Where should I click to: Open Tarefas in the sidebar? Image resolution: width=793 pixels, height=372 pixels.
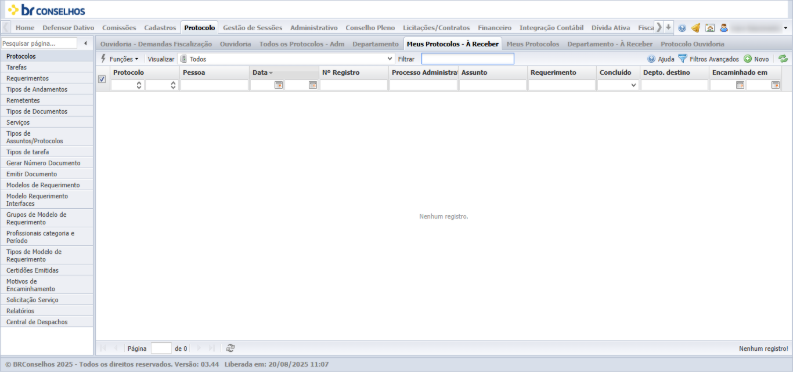(x=47, y=67)
